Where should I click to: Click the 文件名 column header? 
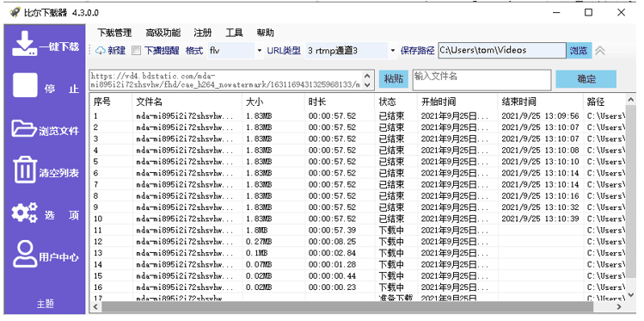click(187, 102)
